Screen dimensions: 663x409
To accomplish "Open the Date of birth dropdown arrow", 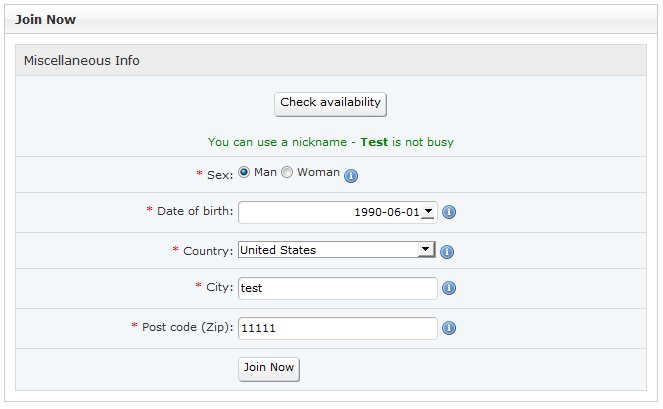I will coord(428,212).
